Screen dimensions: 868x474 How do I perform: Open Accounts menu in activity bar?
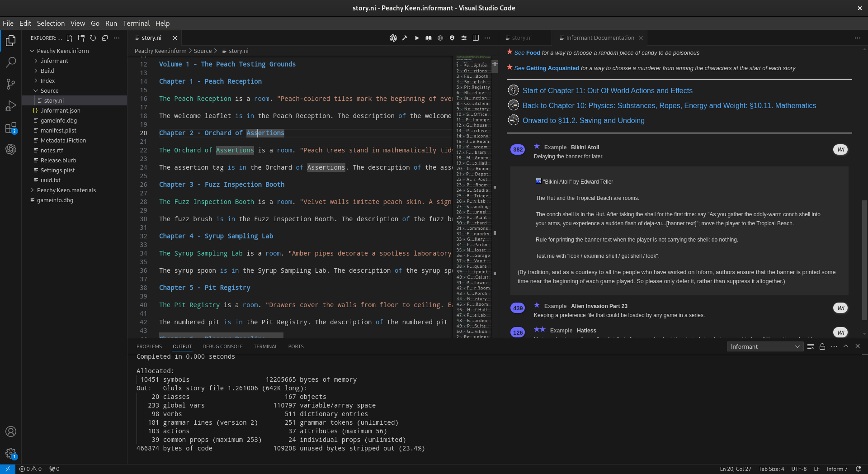11,431
